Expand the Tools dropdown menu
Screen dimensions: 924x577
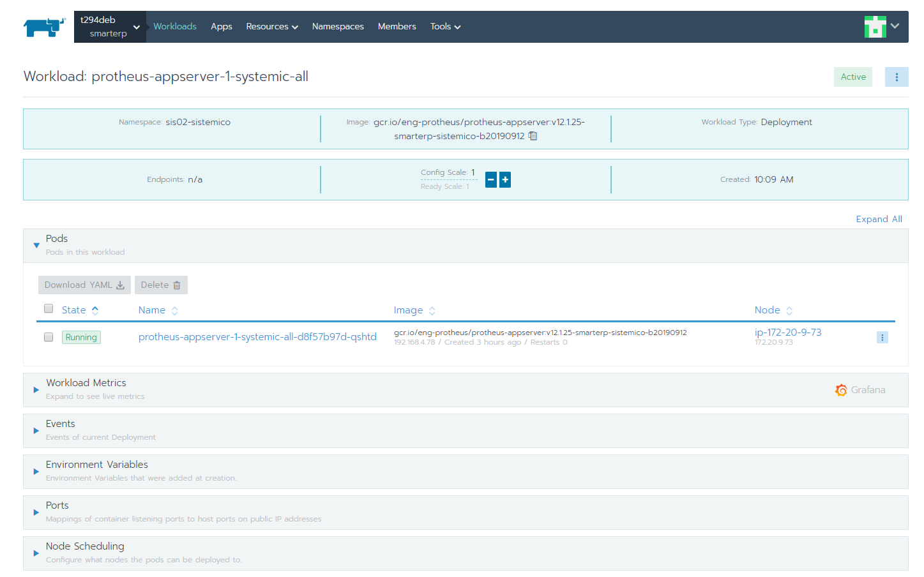445,26
